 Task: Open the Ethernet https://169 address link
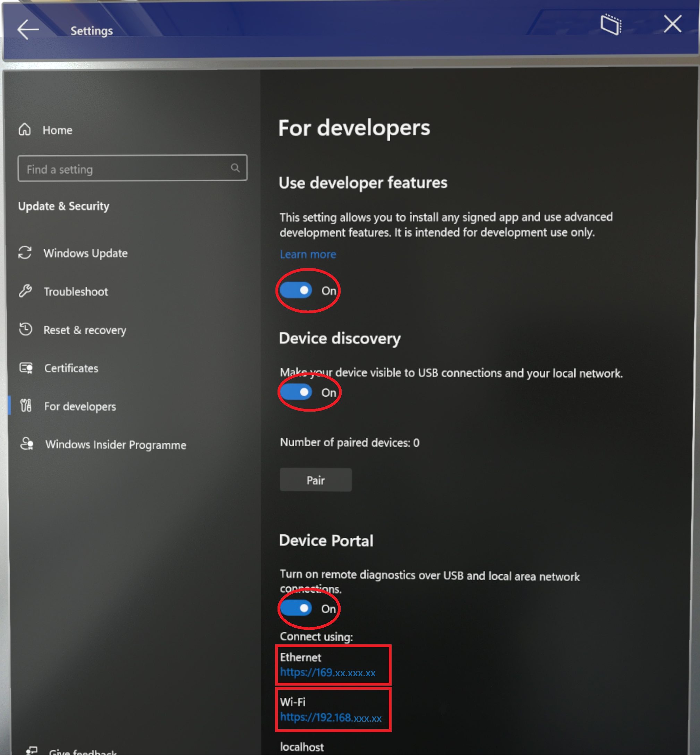click(328, 673)
